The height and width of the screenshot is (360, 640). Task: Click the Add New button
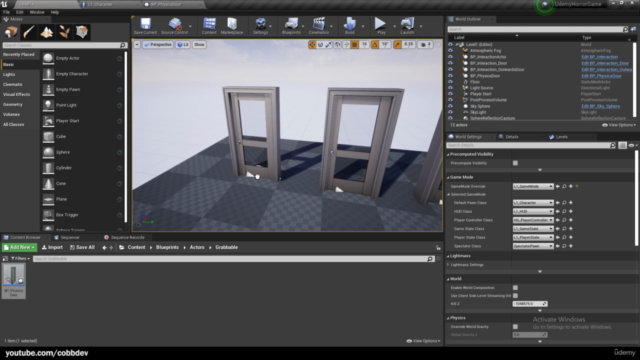coord(19,247)
